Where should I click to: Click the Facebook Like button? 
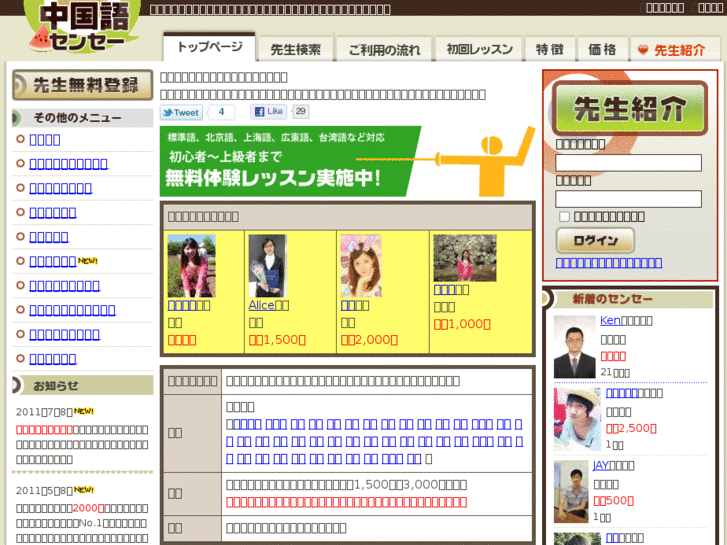coord(268,111)
